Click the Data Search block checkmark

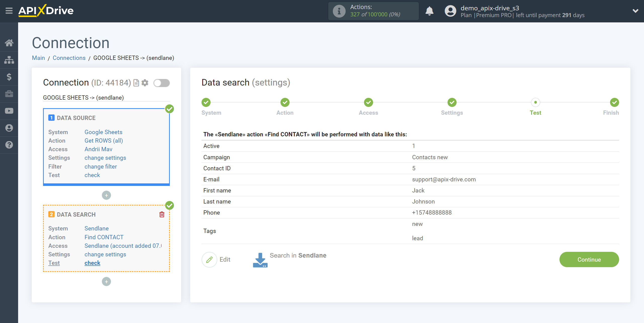pos(170,206)
